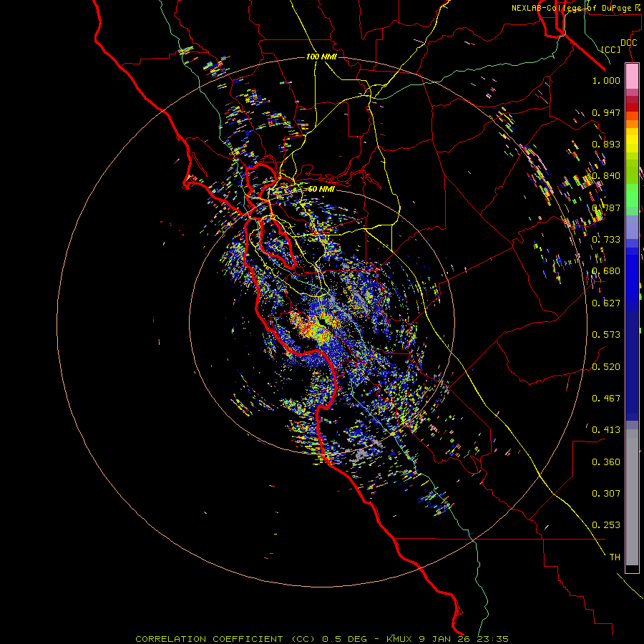Screen dimensions: 644x644
Task: Pick the gray band of the color bar
Action: coord(632,497)
